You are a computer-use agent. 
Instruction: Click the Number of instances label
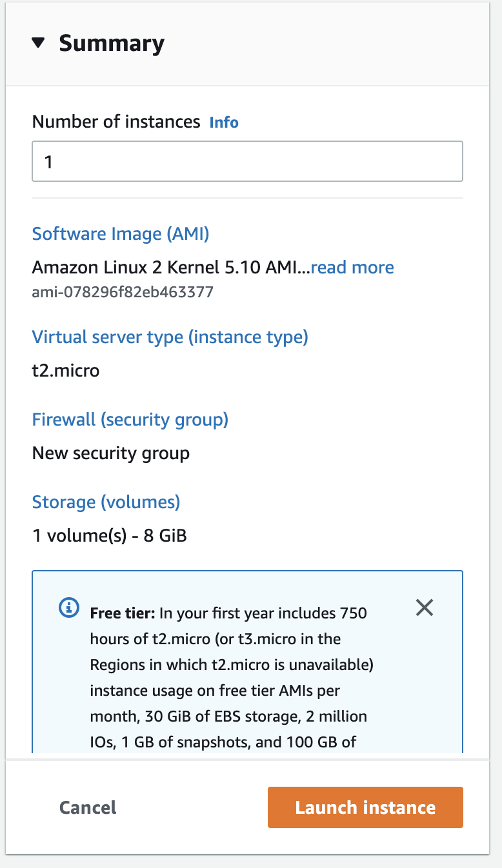(116, 122)
